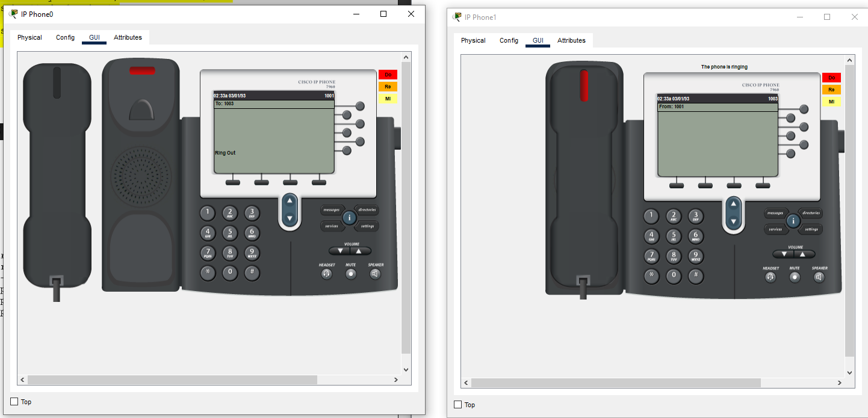Toggle Speaker button on IP Phone1
This screenshot has height=418, width=868.
[x=819, y=277]
